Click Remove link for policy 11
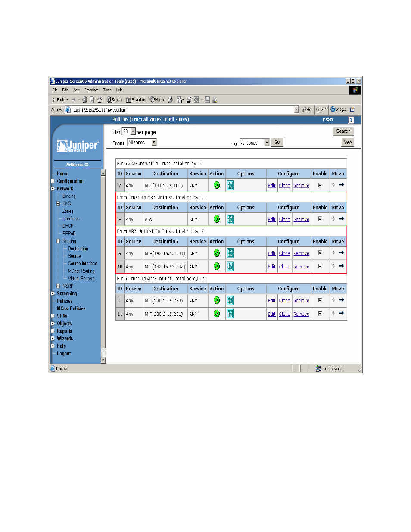 302,314
